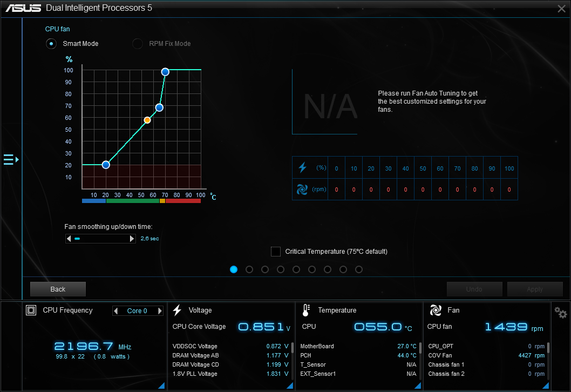571x392 pixels.
Task: Click the 1.8V PLL Voltage row label
Action: (195, 374)
